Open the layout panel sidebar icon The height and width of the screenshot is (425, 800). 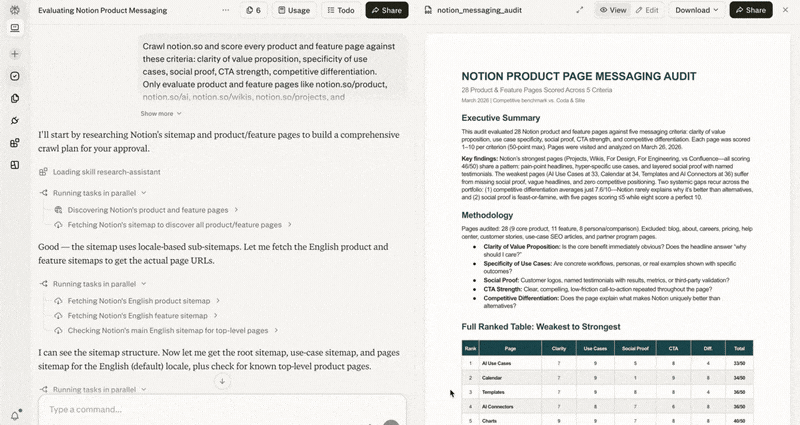pyautogui.click(x=15, y=165)
